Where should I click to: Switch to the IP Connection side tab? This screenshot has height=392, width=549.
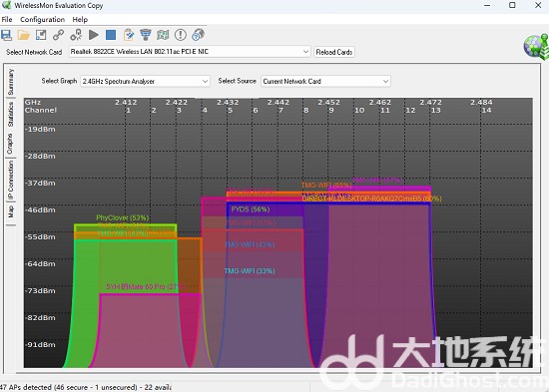(x=11, y=180)
